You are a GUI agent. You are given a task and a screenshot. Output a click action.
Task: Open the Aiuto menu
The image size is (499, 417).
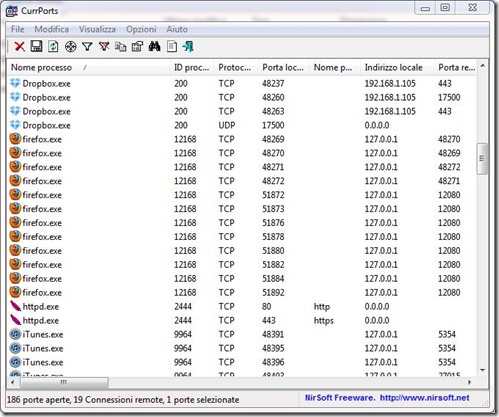point(177,29)
